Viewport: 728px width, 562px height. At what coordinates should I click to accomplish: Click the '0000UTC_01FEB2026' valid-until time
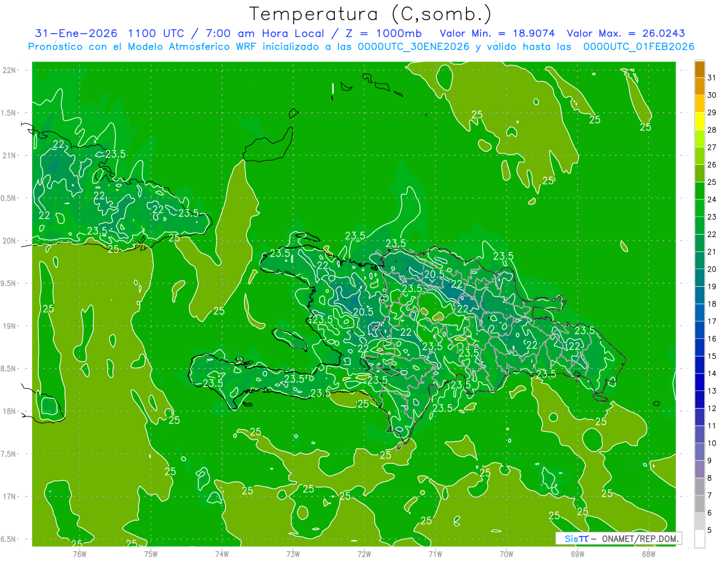coord(638,47)
